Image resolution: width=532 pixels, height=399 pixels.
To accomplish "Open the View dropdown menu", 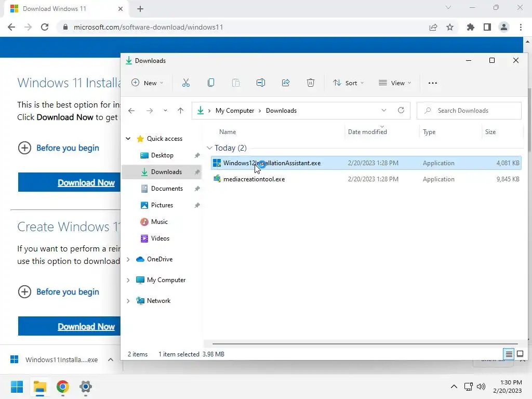I will tap(395, 83).
